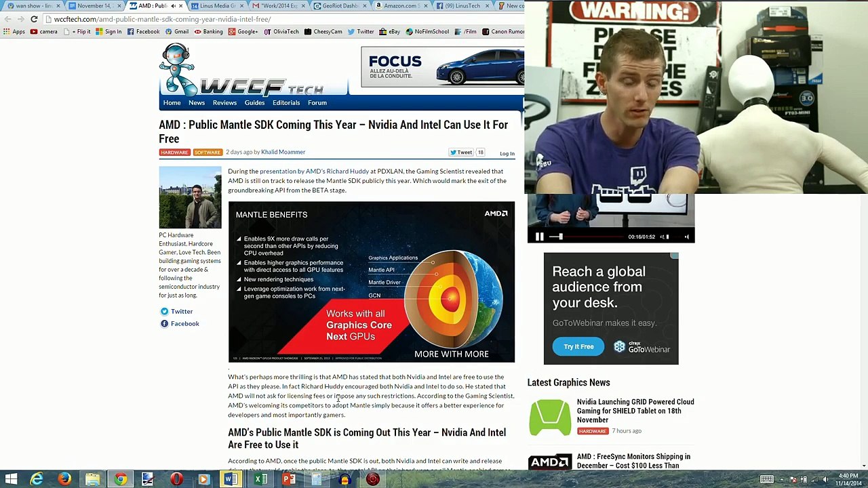The width and height of the screenshot is (868, 488).
Task: Open the on-screen keyboard tray icon
Action: pos(767,480)
